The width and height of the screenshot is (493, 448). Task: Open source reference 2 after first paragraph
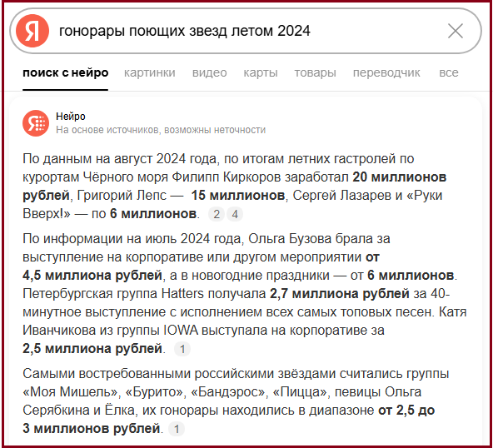[217, 214]
